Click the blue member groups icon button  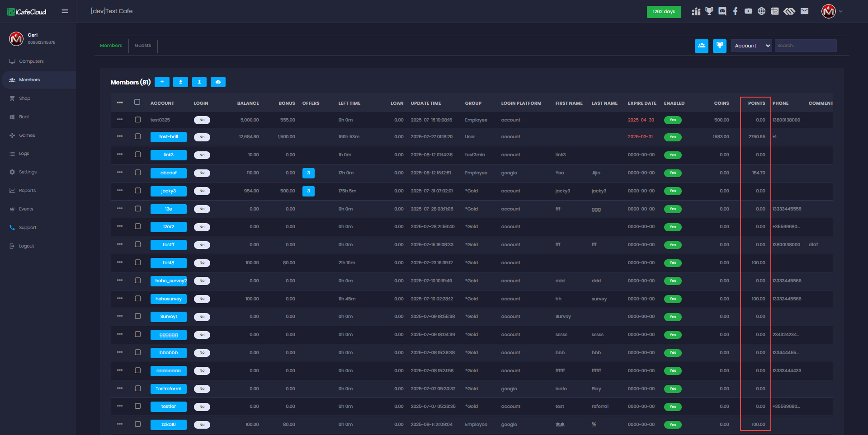click(x=702, y=46)
